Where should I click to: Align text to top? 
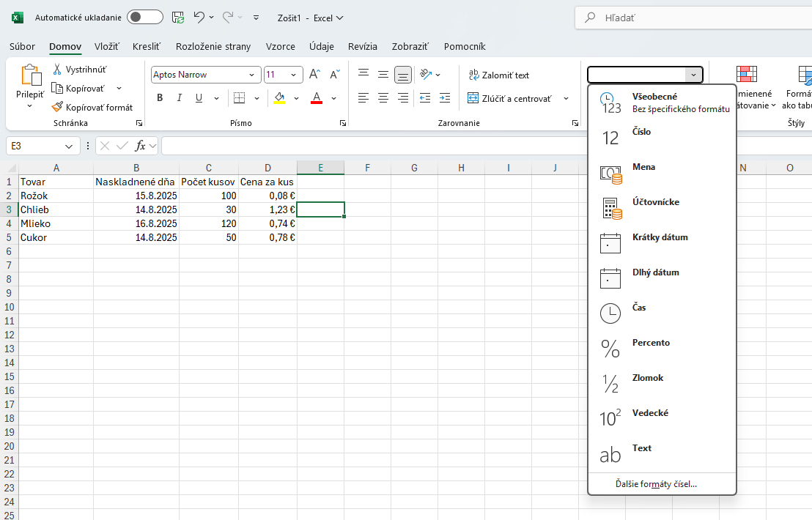363,74
